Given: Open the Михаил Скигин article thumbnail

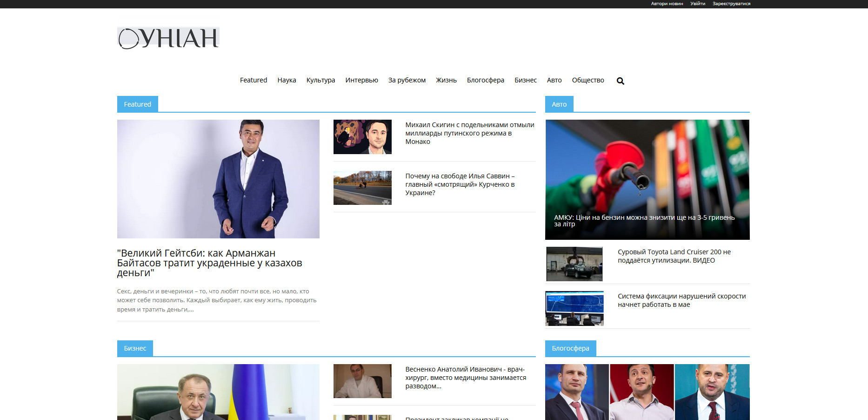Looking at the screenshot, I should (362, 137).
